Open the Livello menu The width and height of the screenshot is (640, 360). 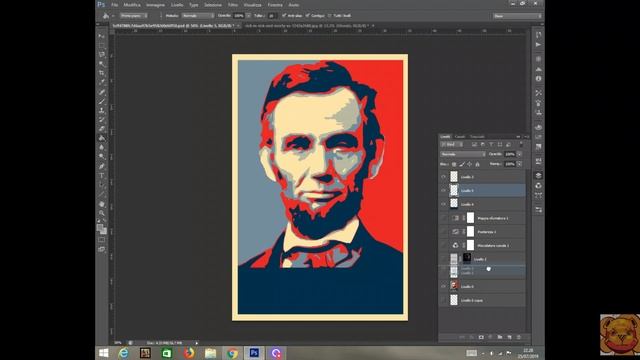coord(177,5)
